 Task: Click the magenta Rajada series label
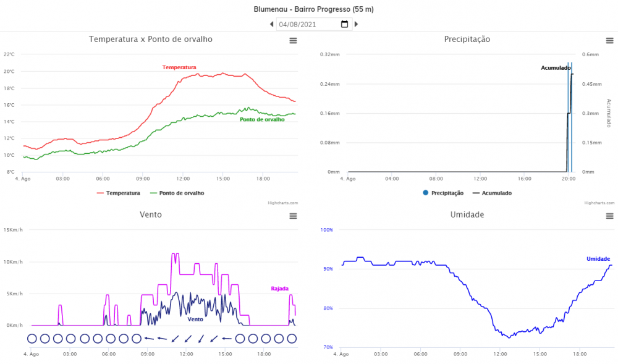click(x=279, y=288)
